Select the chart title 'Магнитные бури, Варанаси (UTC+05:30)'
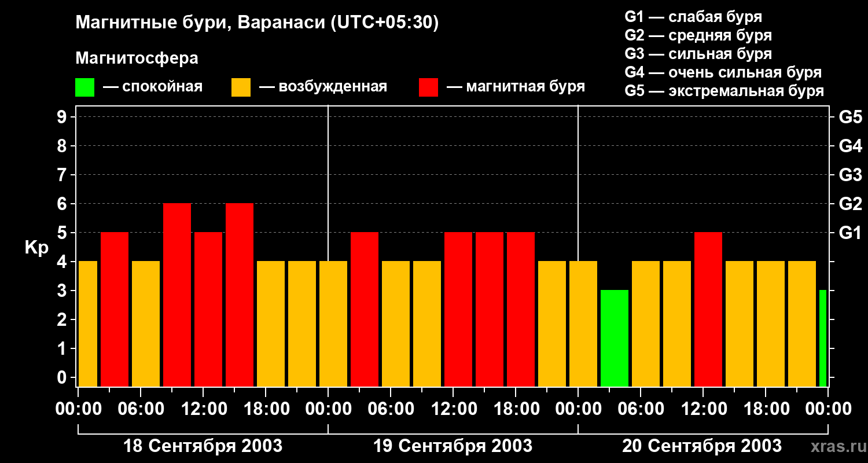 tap(257, 23)
